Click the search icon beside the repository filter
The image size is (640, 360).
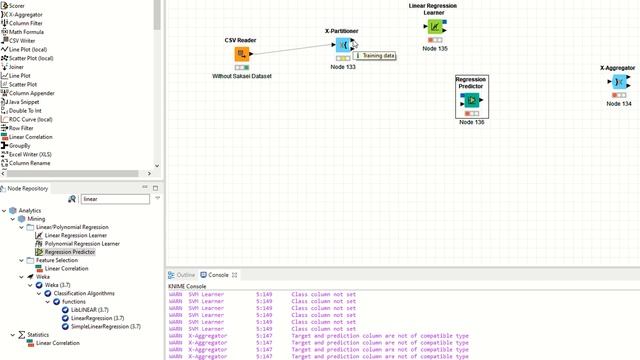[72, 199]
